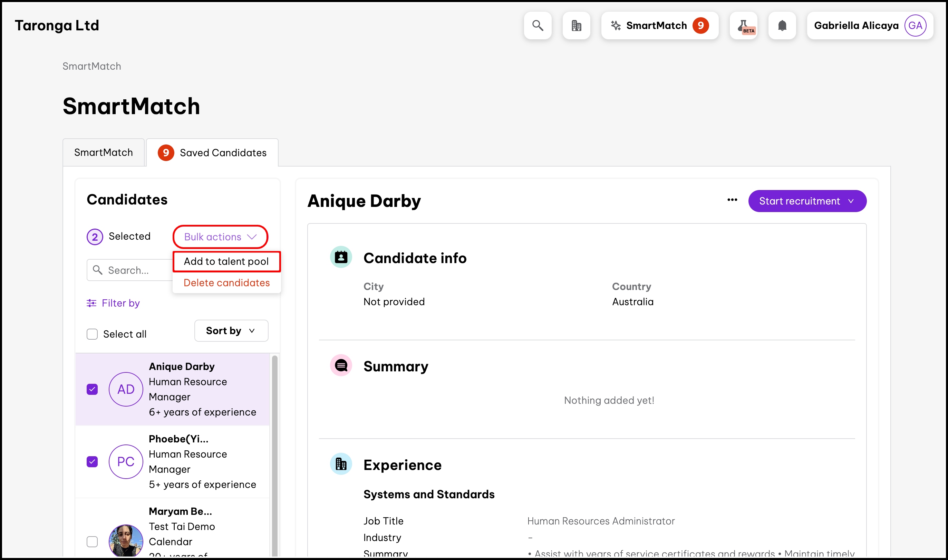
Task: Open the three-dot menu beside Anique Darby
Action: point(732,200)
